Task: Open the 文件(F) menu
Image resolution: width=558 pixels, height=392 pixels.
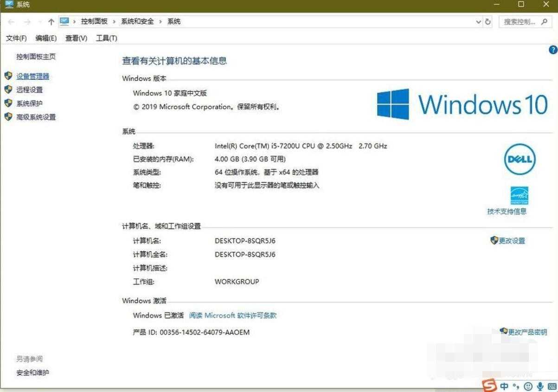Action: tap(16, 38)
